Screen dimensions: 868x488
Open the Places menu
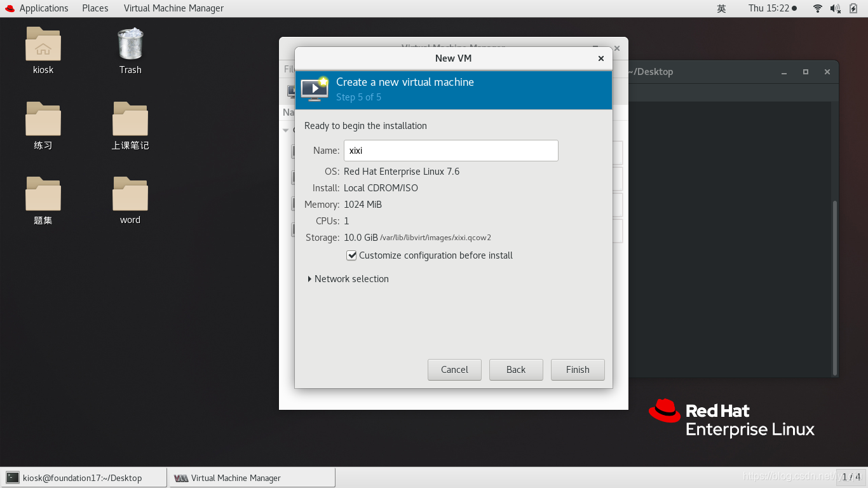pyautogui.click(x=95, y=8)
